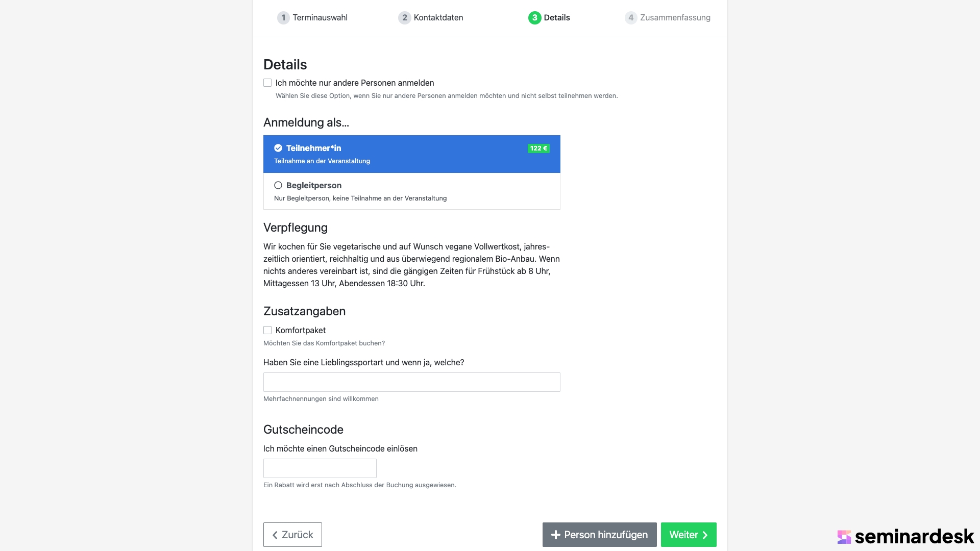
Task: Check the Komfortpaket checkbox
Action: pyautogui.click(x=267, y=330)
